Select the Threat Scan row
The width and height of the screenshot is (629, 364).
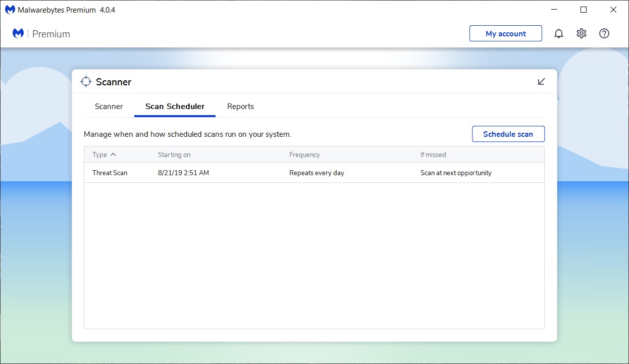coord(314,173)
